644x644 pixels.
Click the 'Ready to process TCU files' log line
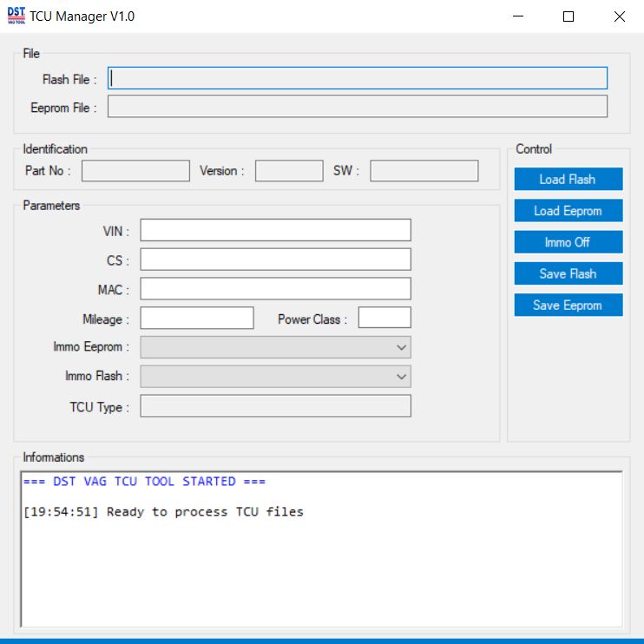(x=163, y=512)
